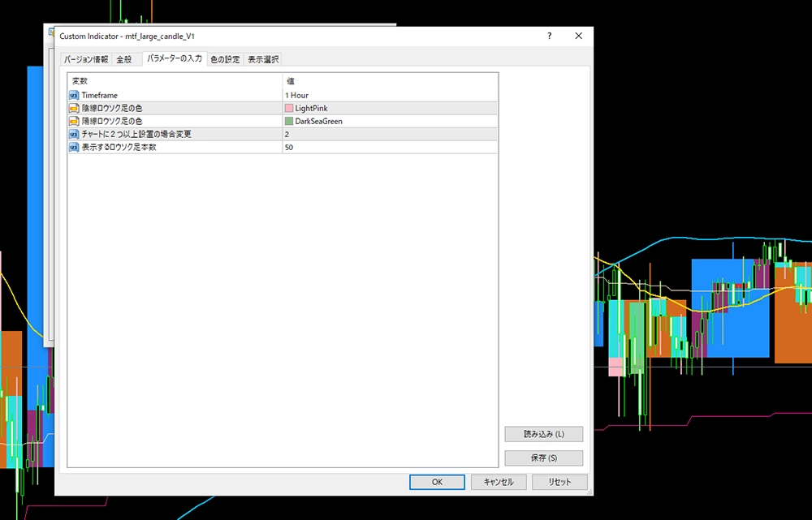Click the チャートに2つ以上設置の場合変更 row icon
The image size is (812, 520).
(x=74, y=134)
